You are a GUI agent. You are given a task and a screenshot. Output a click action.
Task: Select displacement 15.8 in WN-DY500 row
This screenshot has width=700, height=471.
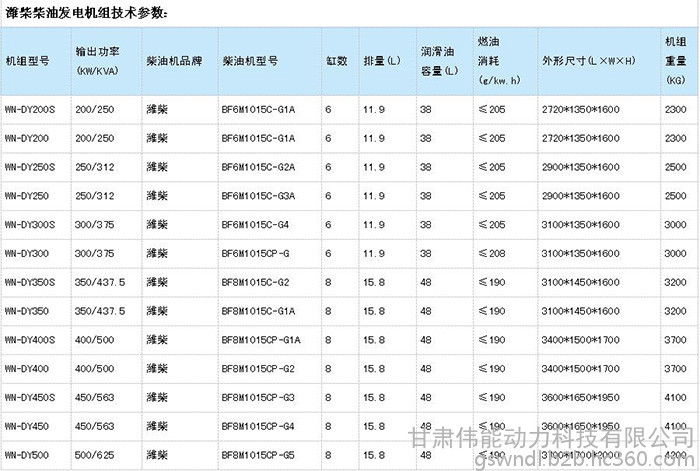click(x=374, y=455)
